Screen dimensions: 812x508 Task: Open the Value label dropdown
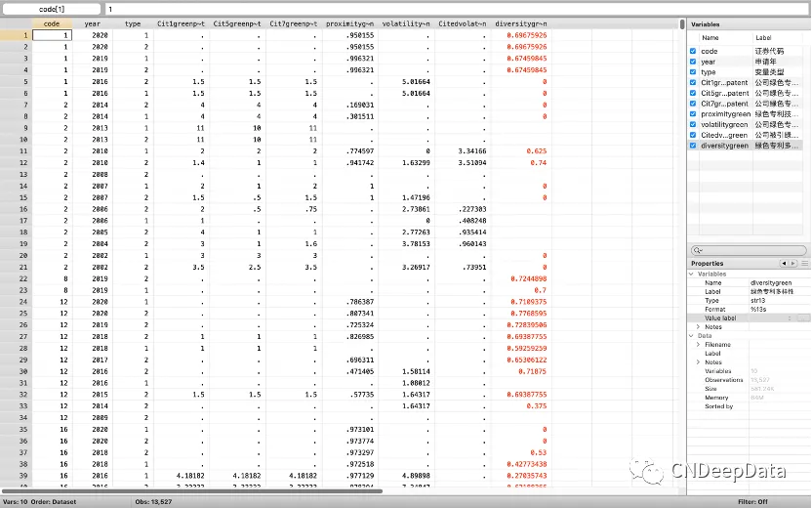click(790, 318)
